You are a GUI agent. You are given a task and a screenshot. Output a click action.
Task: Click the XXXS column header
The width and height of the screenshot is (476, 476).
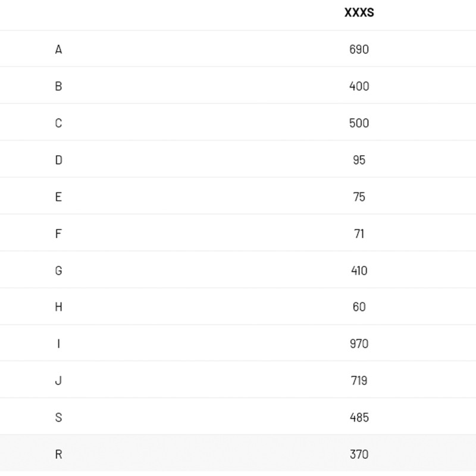[359, 12]
